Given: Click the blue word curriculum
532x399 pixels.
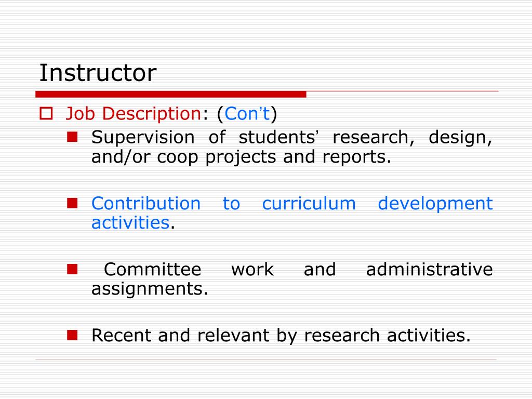Looking at the screenshot, I should pos(309,204).
